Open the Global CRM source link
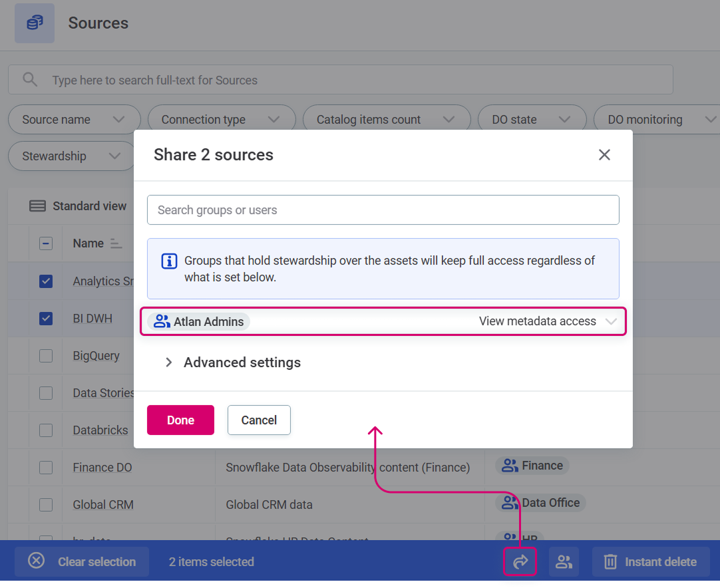 coord(102,504)
